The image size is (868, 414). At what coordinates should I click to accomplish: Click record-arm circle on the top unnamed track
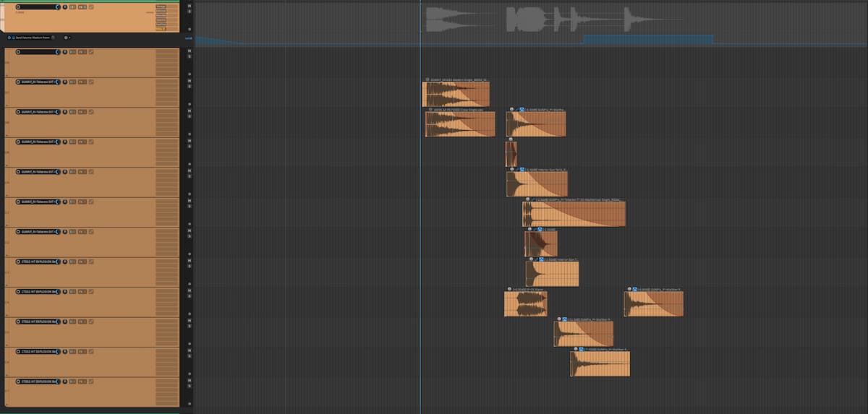click(x=19, y=7)
